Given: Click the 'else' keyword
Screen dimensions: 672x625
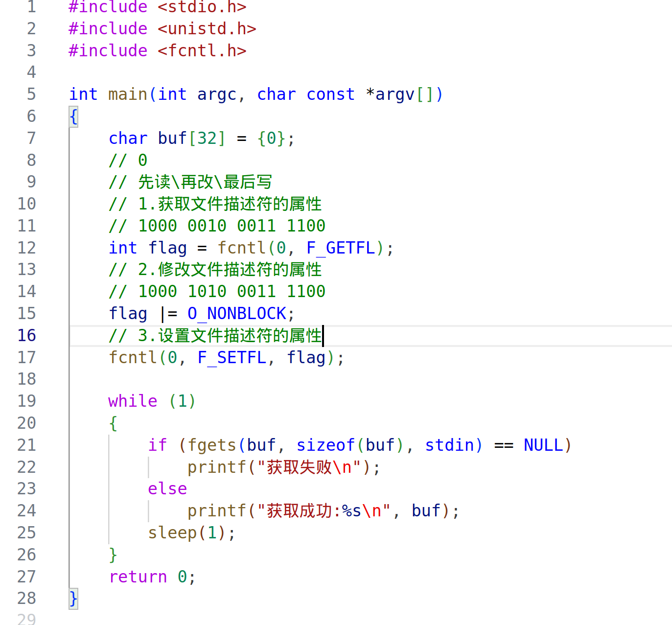Looking at the screenshot, I should click(167, 488).
